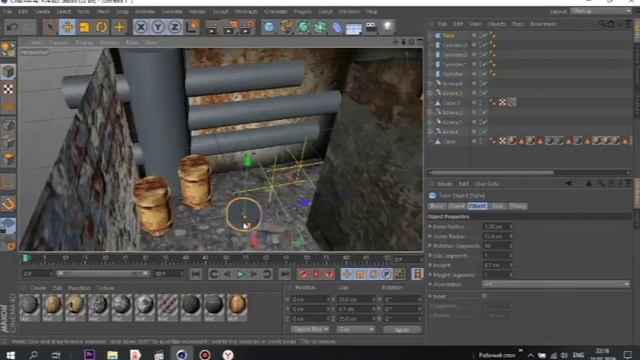Image resolution: width=640 pixels, height=360 pixels.
Task: Open the Object (Rel) coordinate mode dropdown
Action: click(310, 329)
